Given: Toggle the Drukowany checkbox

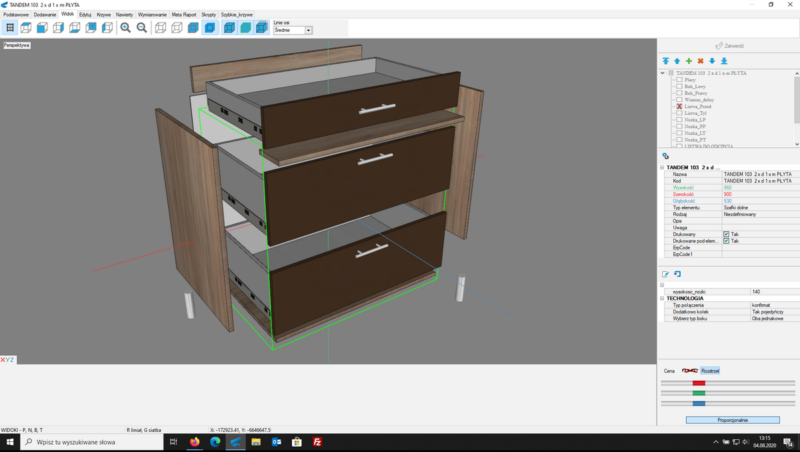Looking at the screenshot, I should click(726, 234).
